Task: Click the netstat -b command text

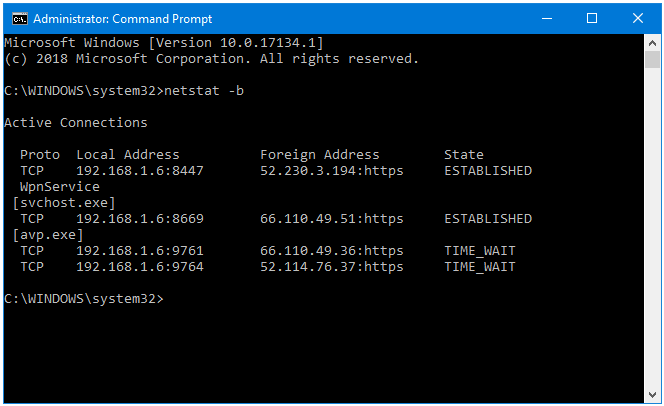Action: point(204,91)
